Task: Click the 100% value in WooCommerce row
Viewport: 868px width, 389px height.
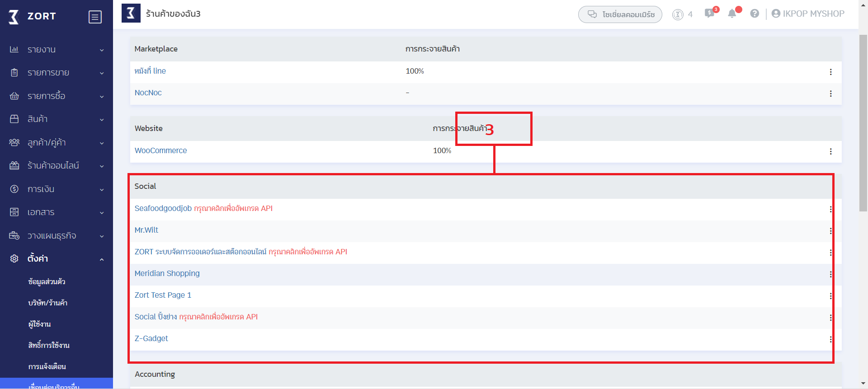Action: 442,150
